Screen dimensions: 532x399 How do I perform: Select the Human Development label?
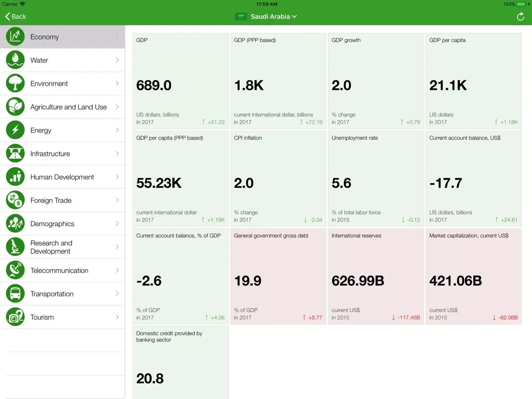click(62, 177)
